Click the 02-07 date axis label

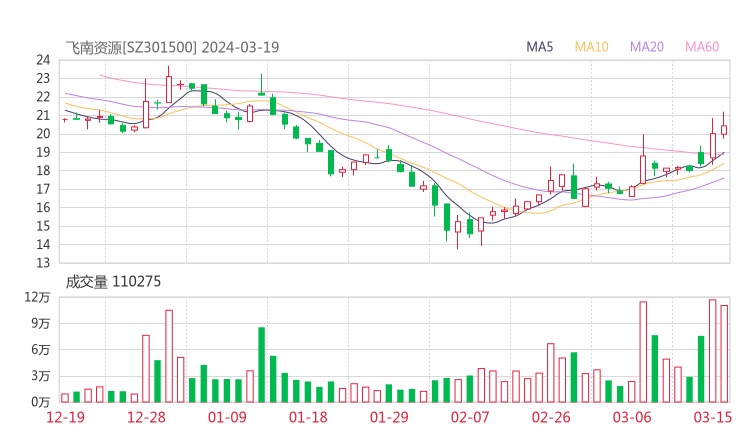(x=470, y=417)
